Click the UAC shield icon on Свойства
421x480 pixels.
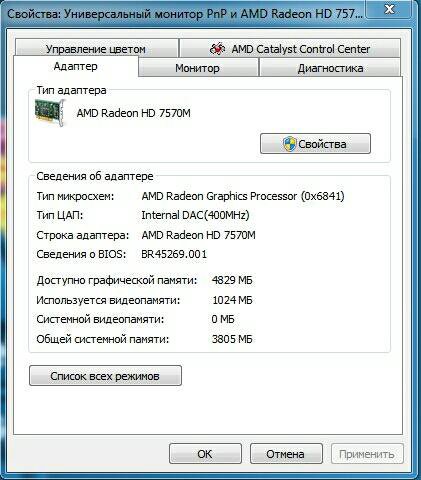[x=289, y=144]
